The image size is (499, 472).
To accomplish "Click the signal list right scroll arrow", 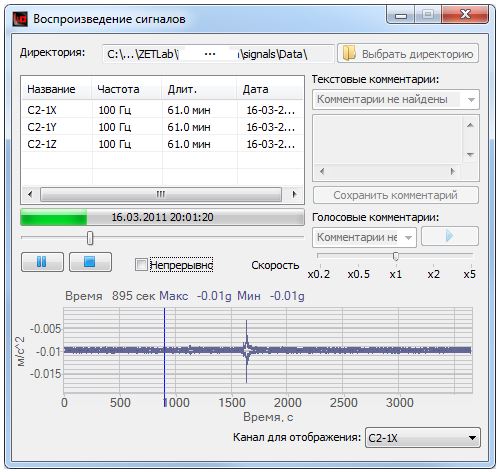I will 294,194.
